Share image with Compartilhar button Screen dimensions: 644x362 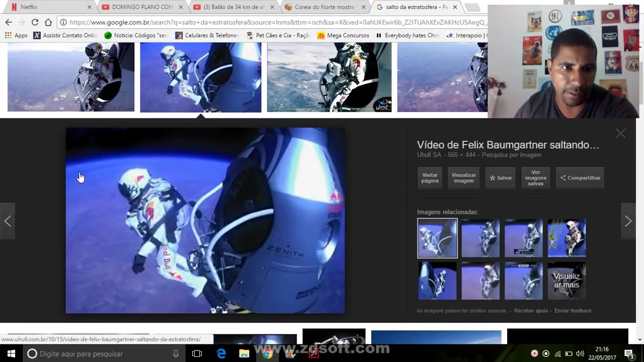tap(580, 178)
